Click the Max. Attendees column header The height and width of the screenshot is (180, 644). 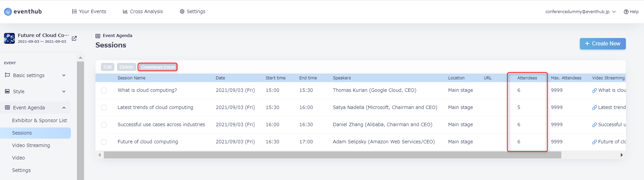point(566,78)
